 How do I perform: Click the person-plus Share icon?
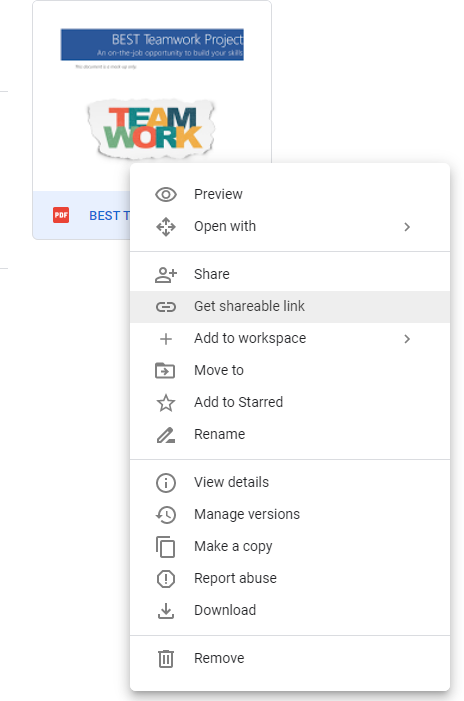(166, 274)
